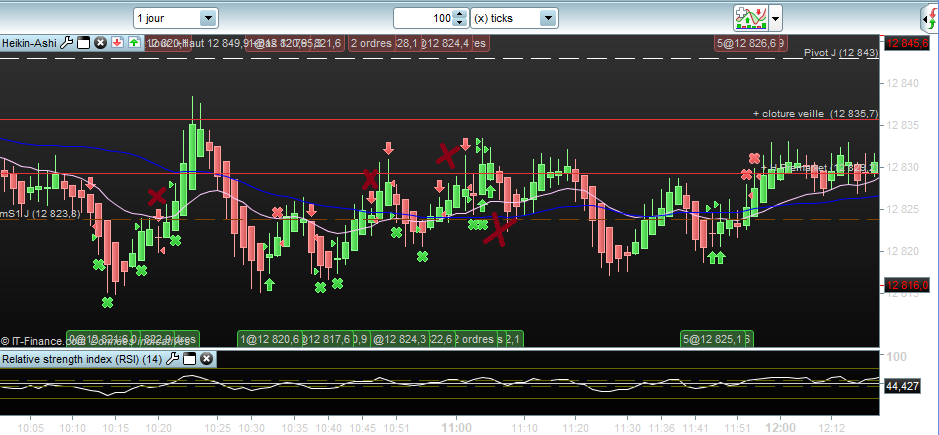Expand the arrow next to indicator icon

776,19
